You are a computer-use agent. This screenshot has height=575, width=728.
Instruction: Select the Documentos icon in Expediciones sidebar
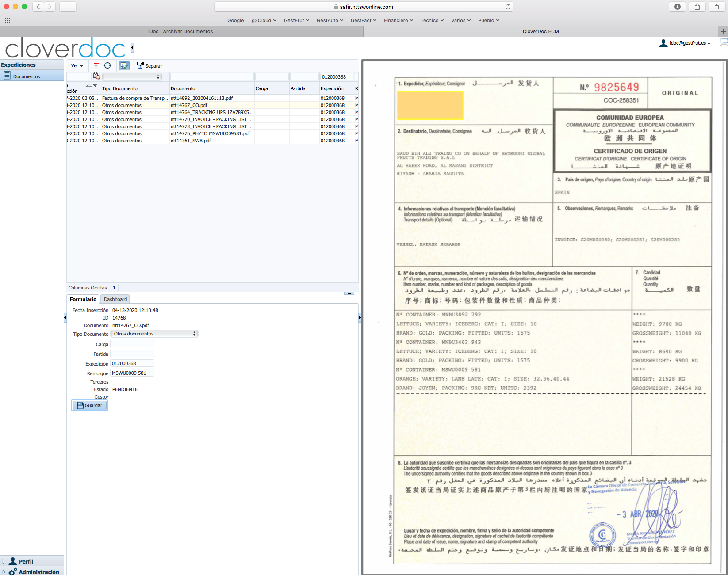[x=8, y=76]
